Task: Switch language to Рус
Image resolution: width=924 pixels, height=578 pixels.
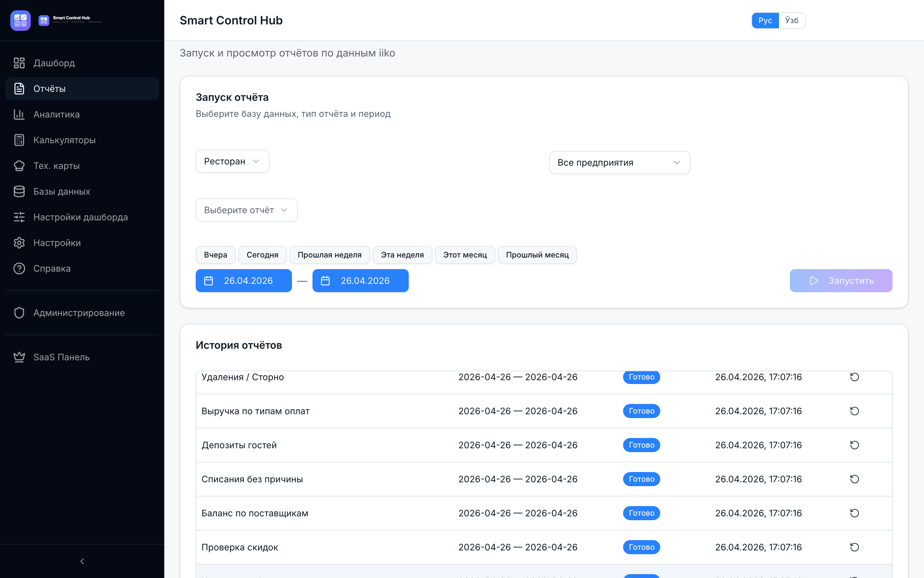Action: (765, 20)
